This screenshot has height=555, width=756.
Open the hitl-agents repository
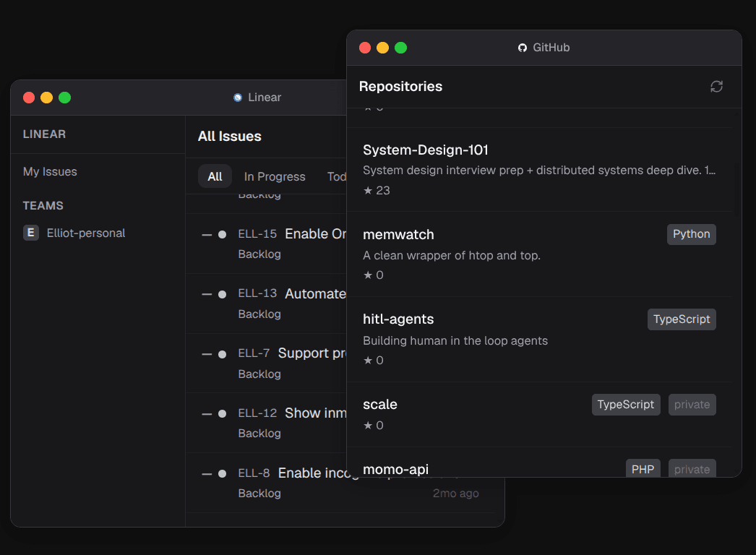coord(398,319)
